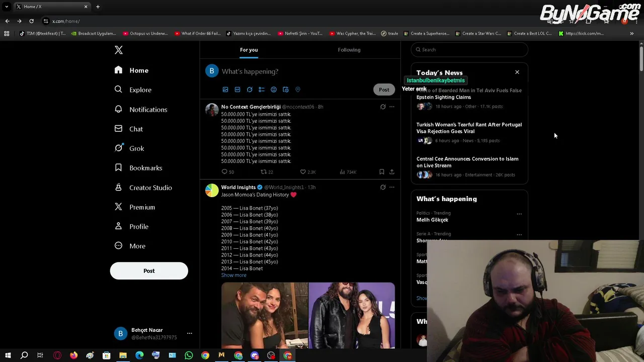Open WhatsApp from taskbar

coord(189,355)
